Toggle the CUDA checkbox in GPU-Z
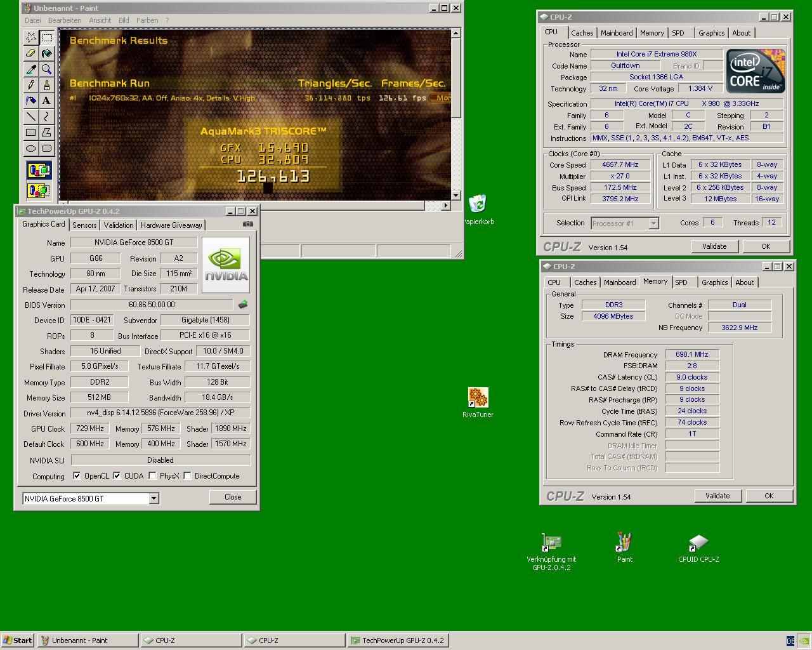 click(117, 475)
